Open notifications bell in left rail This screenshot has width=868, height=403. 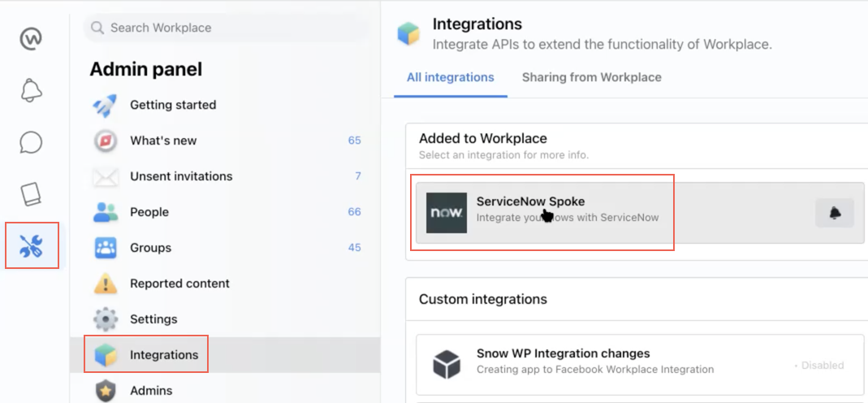coord(32,89)
